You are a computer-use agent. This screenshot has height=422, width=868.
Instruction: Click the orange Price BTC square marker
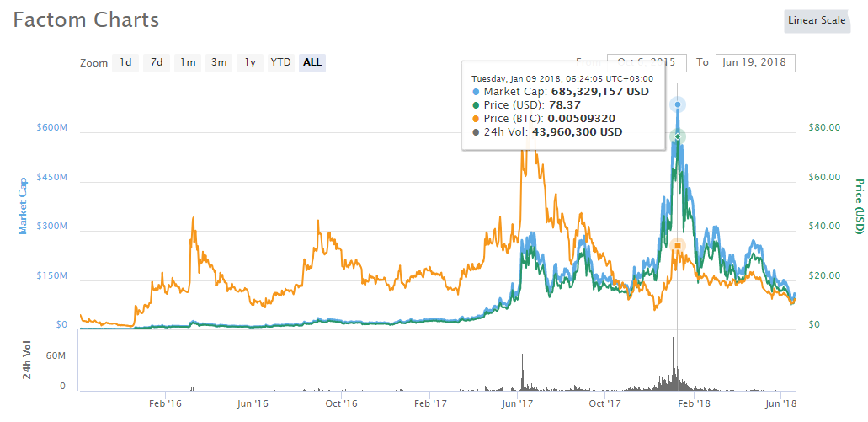(x=678, y=245)
